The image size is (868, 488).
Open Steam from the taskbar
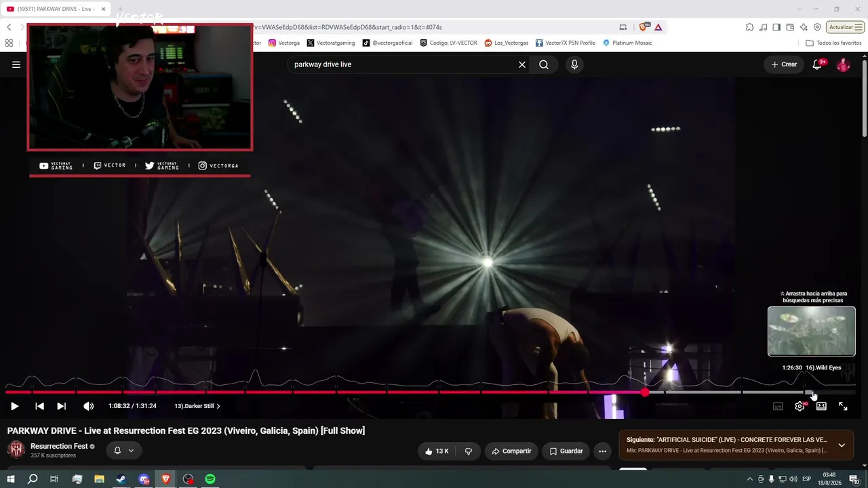point(121,479)
